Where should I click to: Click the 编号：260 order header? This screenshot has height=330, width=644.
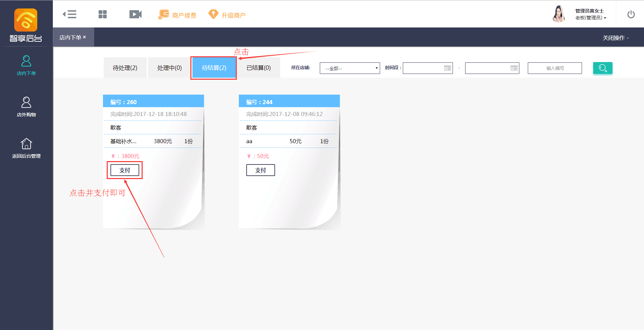[153, 101]
